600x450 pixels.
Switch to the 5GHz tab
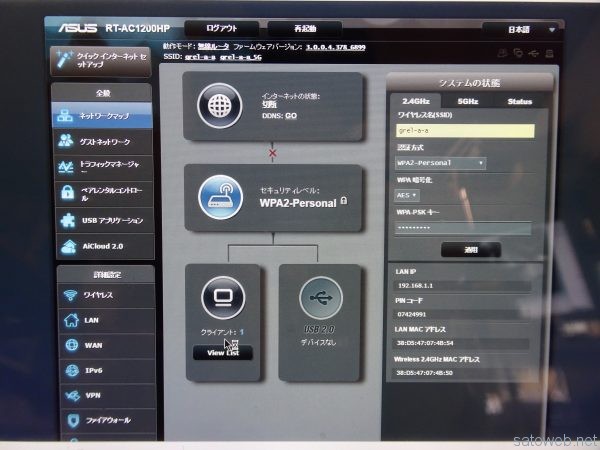click(x=467, y=101)
